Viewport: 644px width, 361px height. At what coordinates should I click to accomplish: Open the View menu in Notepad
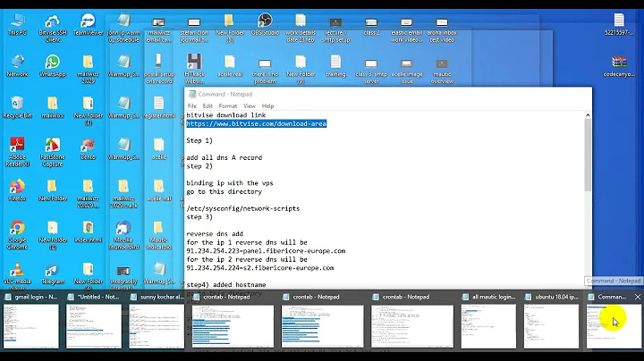[x=250, y=105]
